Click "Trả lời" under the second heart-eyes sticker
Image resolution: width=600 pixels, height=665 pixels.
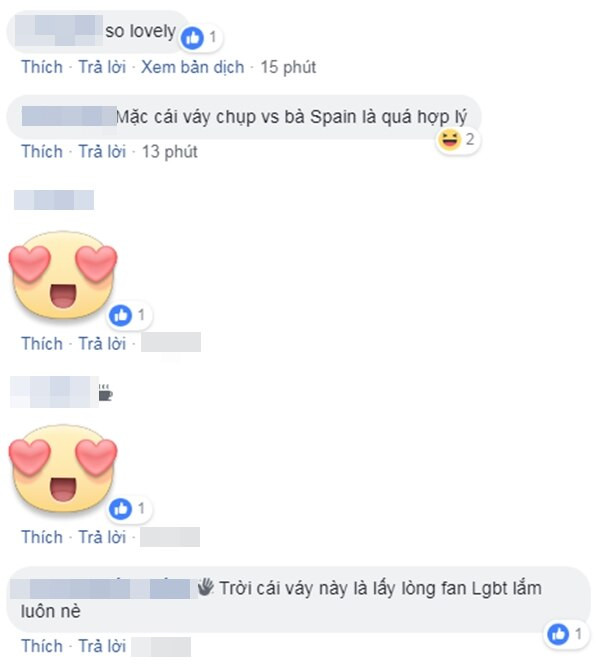click(102, 537)
